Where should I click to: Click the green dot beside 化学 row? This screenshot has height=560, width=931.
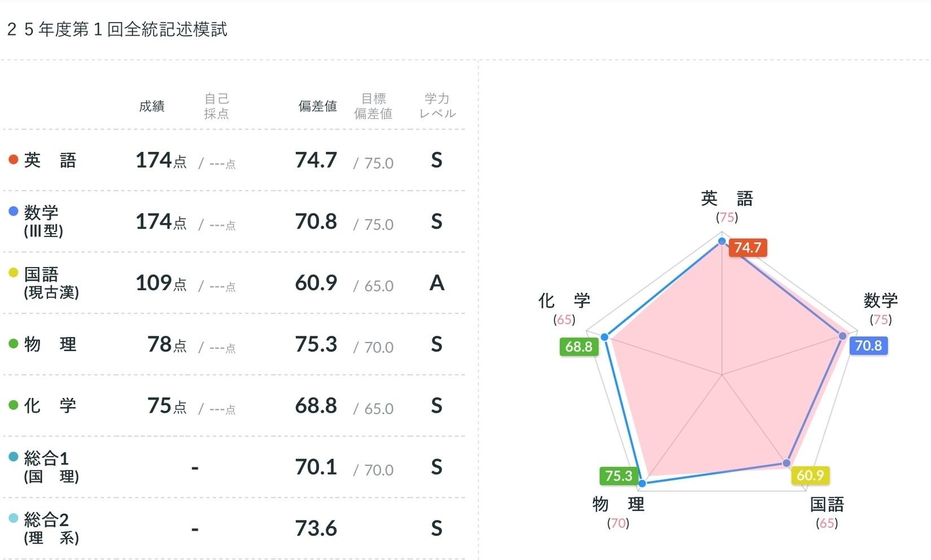coord(14,405)
